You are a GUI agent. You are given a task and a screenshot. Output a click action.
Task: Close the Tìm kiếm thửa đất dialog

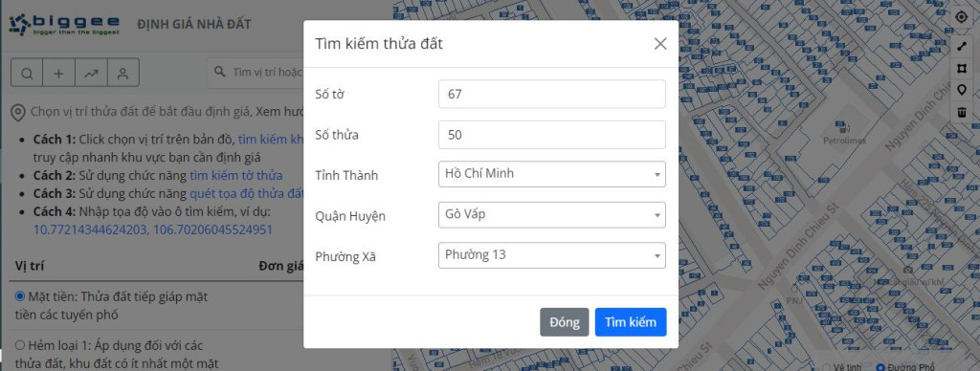(x=660, y=44)
